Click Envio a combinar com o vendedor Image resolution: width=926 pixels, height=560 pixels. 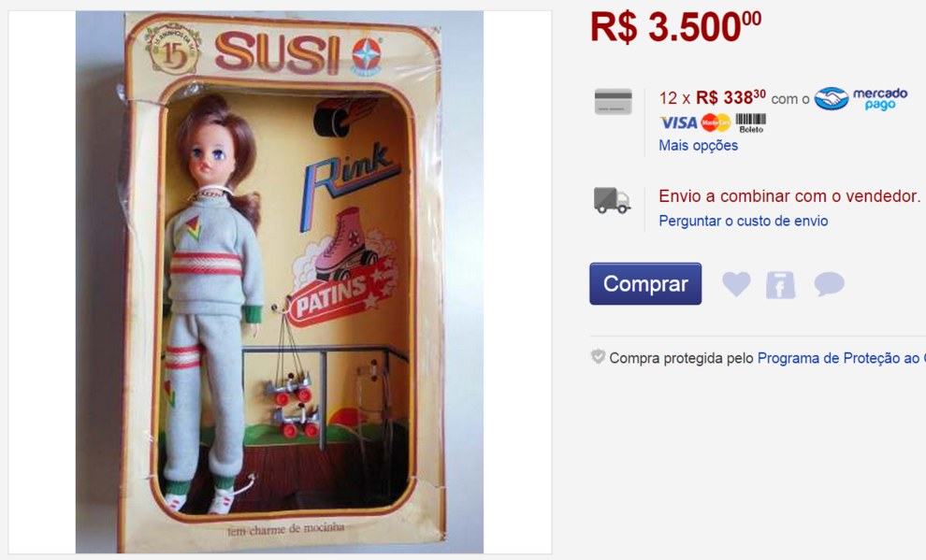[789, 196]
